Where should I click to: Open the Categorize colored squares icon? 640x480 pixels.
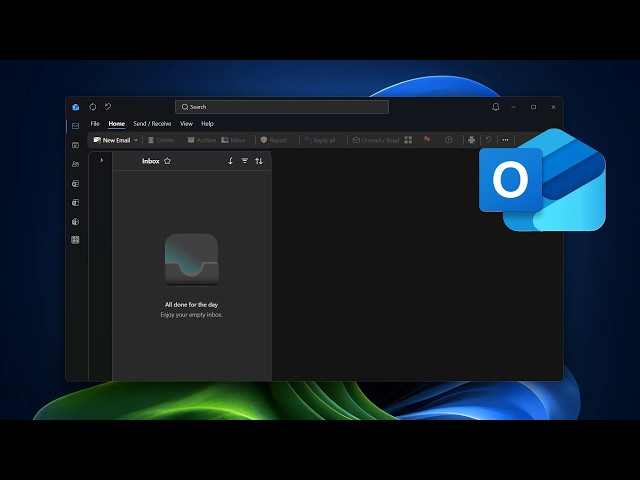(408, 140)
